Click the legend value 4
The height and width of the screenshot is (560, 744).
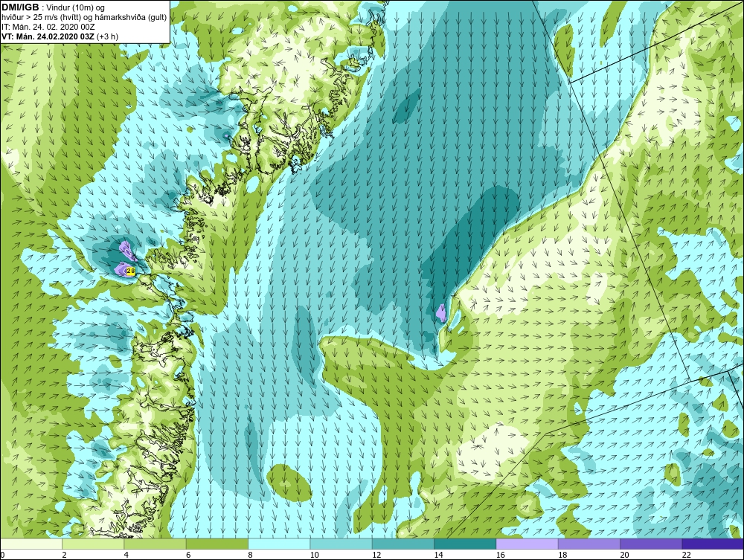126,555
